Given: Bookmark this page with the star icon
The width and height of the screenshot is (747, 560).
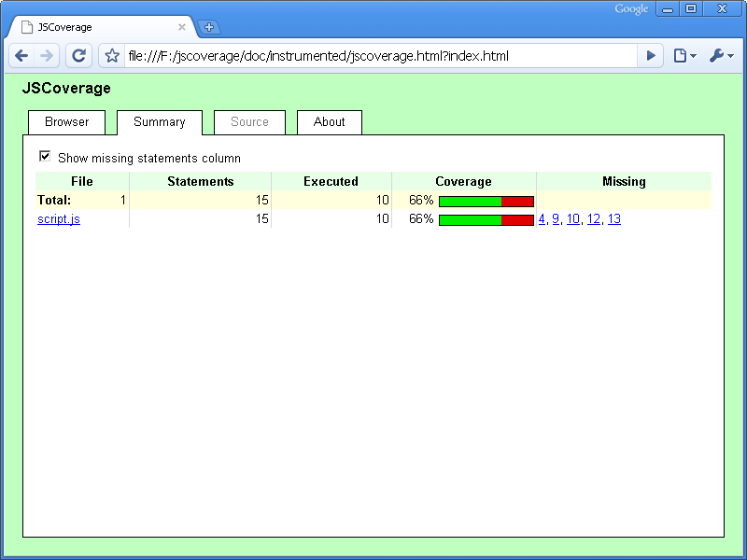Looking at the screenshot, I should click(x=112, y=56).
